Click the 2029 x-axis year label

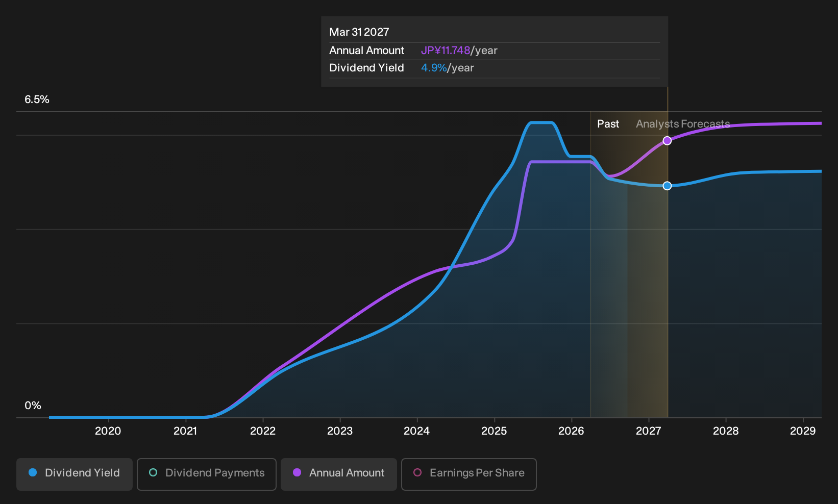tap(803, 431)
